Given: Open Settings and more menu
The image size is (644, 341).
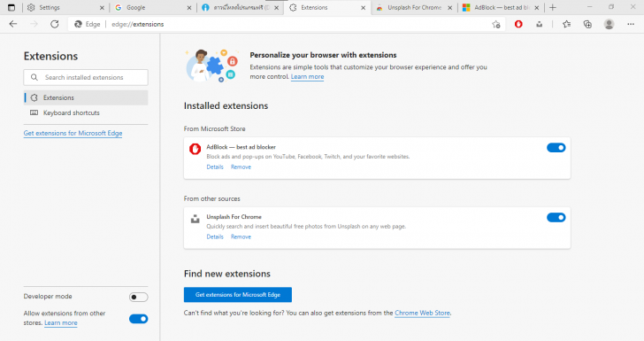Looking at the screenshot, I should click(631, 24).
